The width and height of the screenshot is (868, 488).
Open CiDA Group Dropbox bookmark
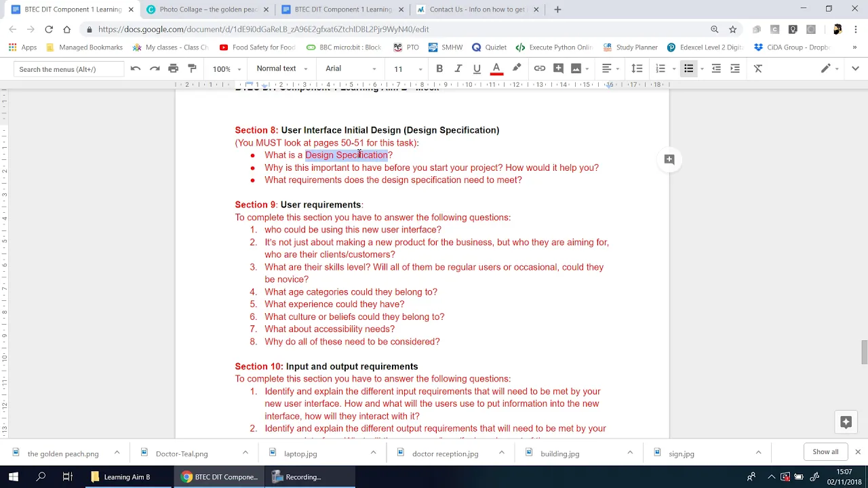coord(792,47)
